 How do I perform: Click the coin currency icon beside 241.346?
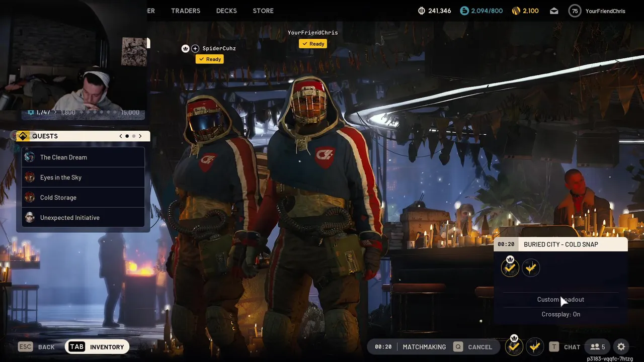click(x=422, y=11)
